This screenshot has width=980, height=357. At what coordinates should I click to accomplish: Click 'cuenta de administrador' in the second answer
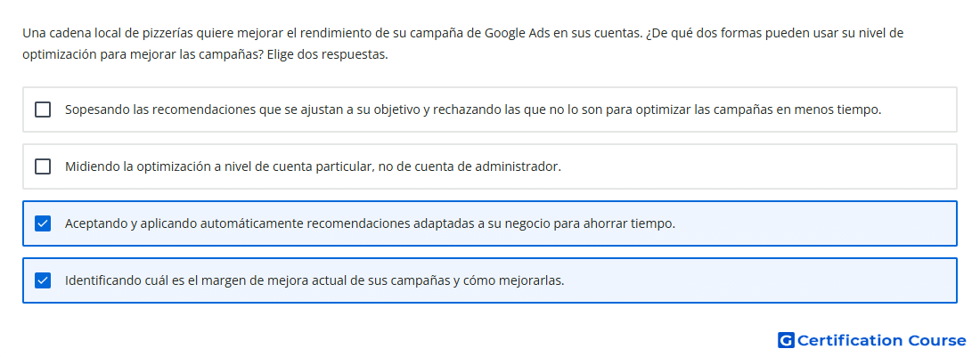pos(497,166)
